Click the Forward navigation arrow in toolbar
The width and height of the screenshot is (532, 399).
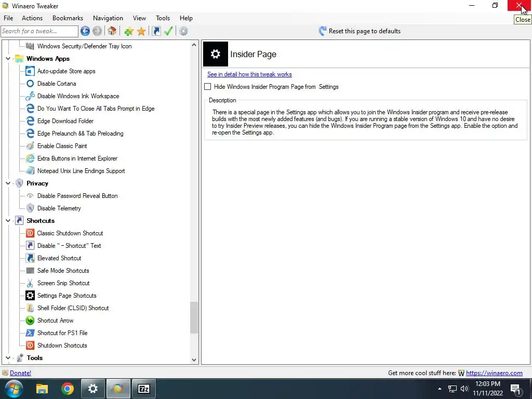point(97,31)
